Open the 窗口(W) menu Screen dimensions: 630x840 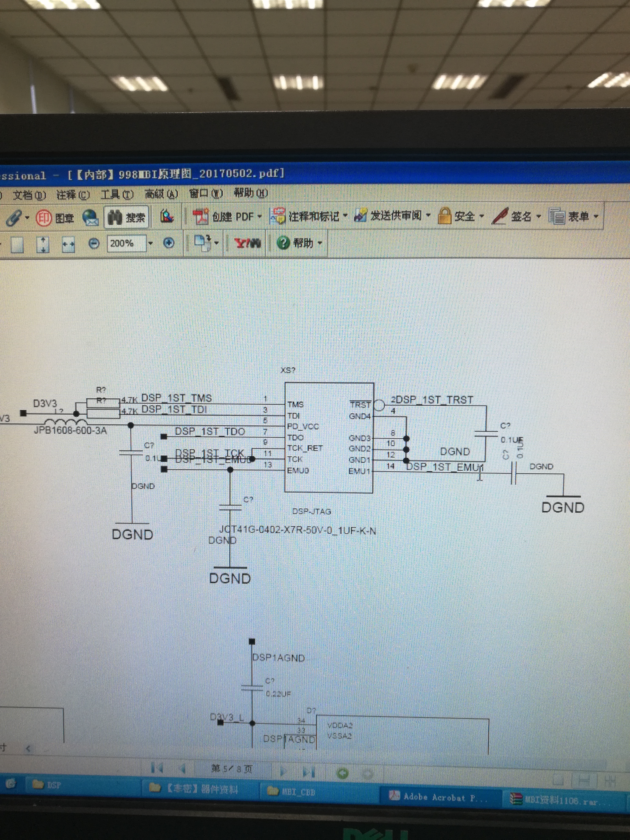(206, 194)
